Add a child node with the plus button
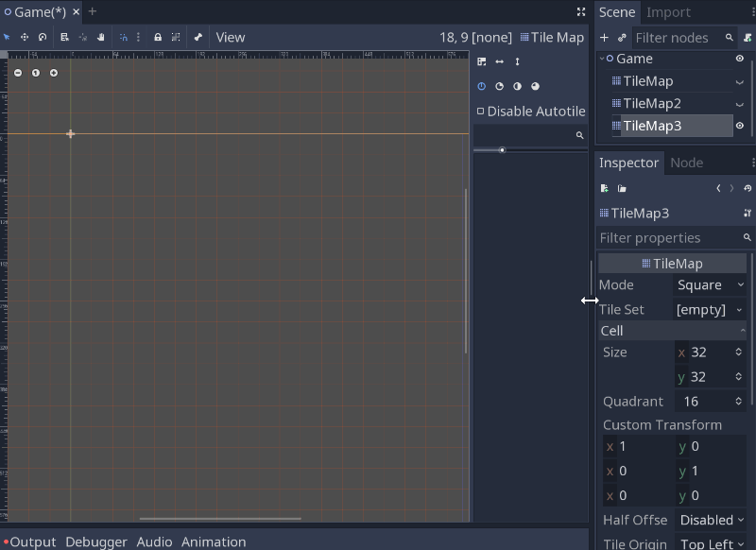 tap(604, 37)
